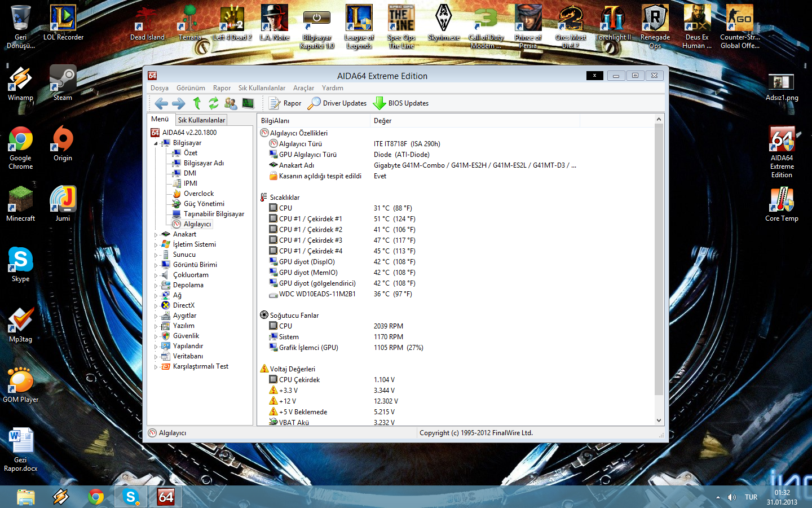The height and width of the screenshot is (508, 812).
Task: Open Steam desktop icon
Action: pos(63,82)
